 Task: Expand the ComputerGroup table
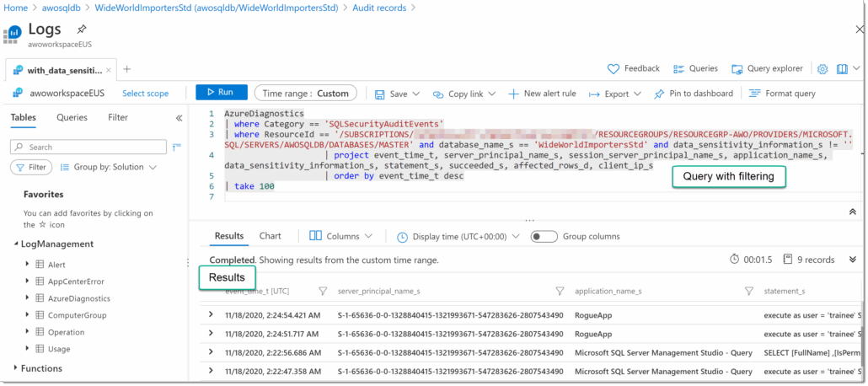click(x=27, y=315)
